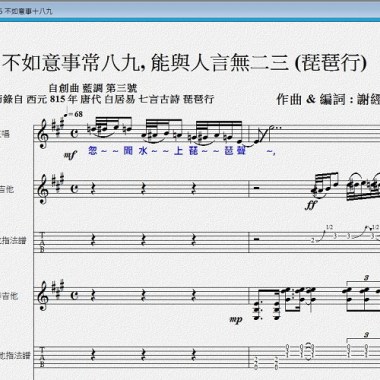Click the lyric syllable 聞
The width and height of the screenshot is (380, 380).
pyautogui.click(x=128, y=151)
